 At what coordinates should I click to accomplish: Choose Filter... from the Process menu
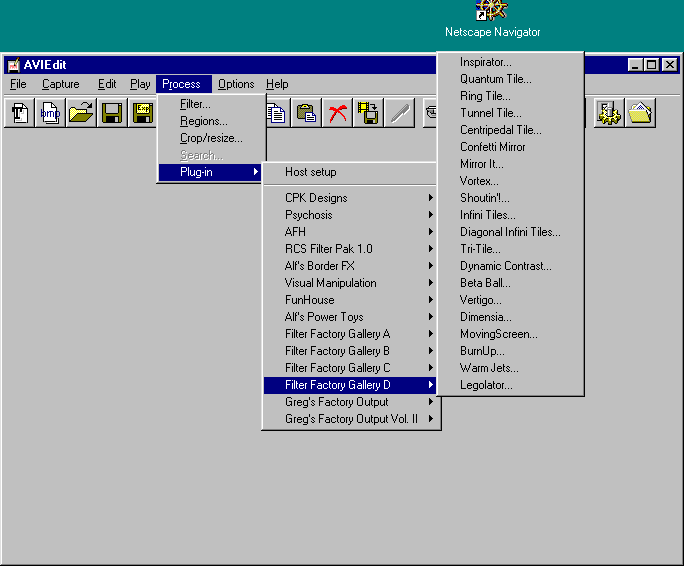click(212, 104)
